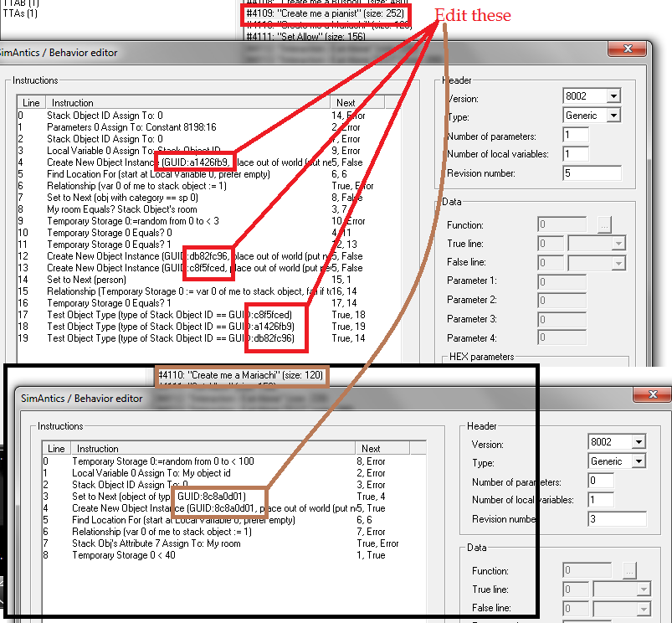Click the Instruction column header in the lower instruction list

pos(213,449)
